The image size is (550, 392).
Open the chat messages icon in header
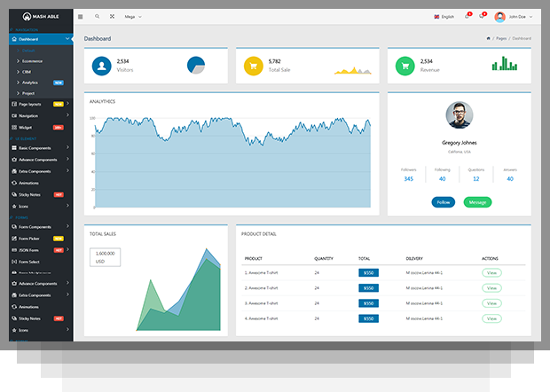[482, 16]
